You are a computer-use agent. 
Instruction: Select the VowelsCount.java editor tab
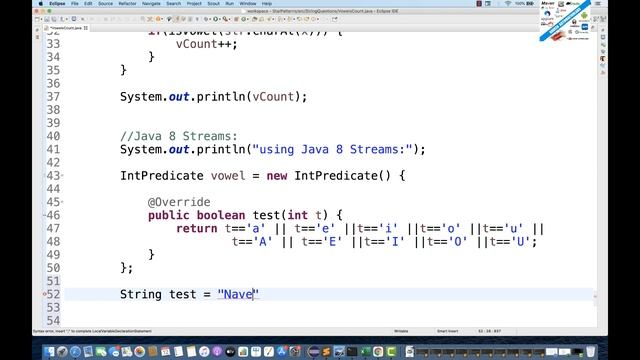(x=65, y=28)
